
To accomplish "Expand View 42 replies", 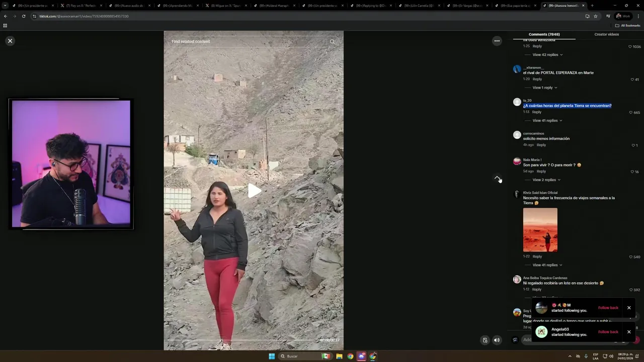I will pyautogui.click(x=547, y=55).
